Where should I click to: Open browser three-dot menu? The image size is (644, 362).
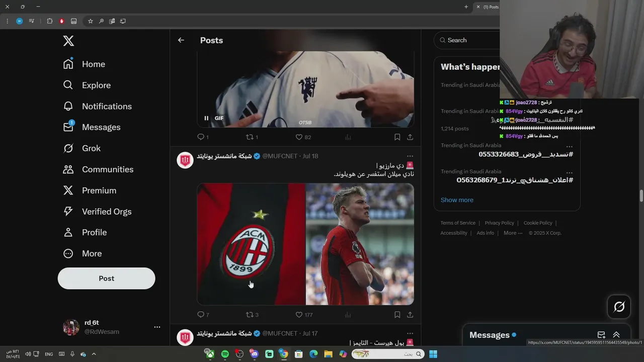(7, 21)
